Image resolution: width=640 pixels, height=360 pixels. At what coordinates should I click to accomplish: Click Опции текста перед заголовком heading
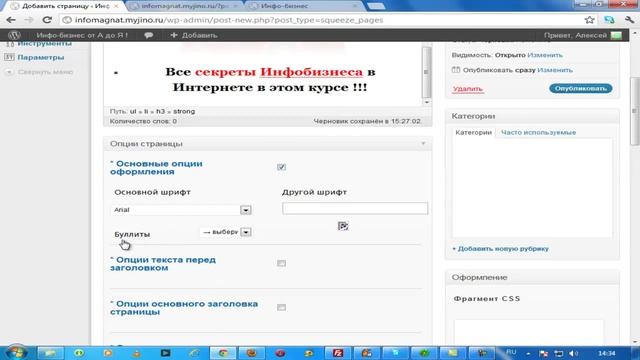pos(163,264)
